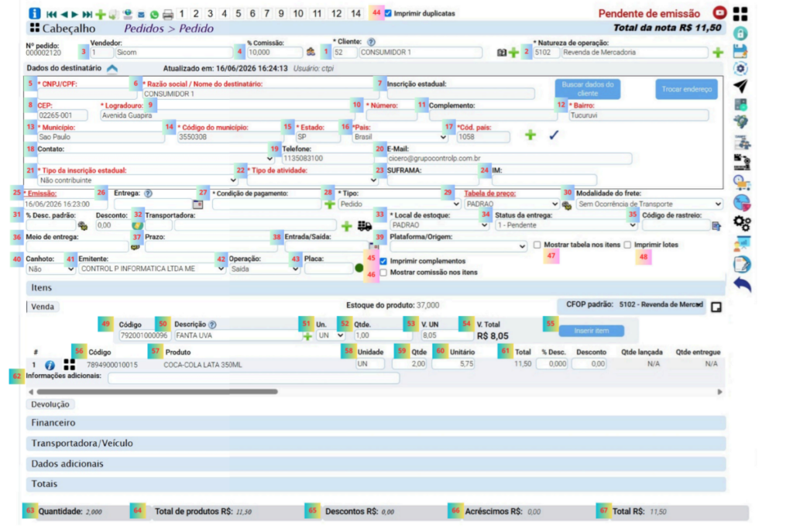Open the Modalidade do frete dropdown
The image size is (793, 532).
pyautogui.click(x=650, y=204)
